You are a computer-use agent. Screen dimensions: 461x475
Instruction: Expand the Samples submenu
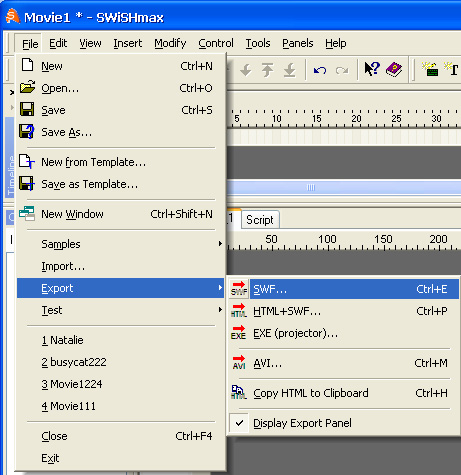[x=120, y=244]
